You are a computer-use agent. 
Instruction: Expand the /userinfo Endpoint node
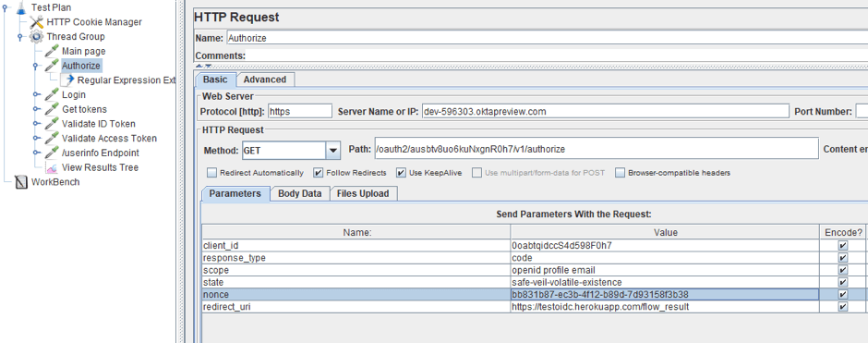pyautogui.click(x=36, y=153)
